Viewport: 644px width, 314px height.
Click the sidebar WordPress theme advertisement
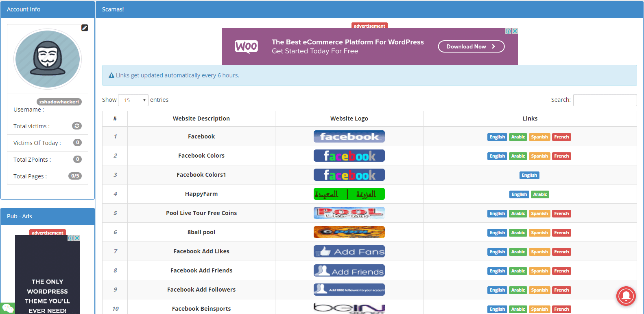click(48, 275)
